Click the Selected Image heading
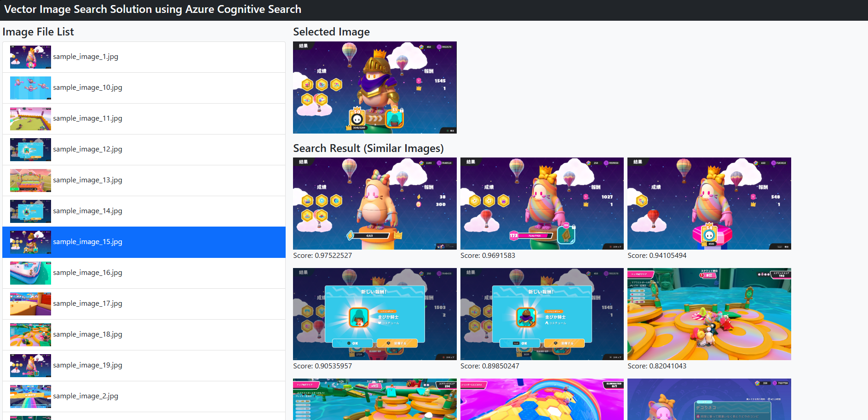Screen dimensions: 868x420 (x=332, y=32)
